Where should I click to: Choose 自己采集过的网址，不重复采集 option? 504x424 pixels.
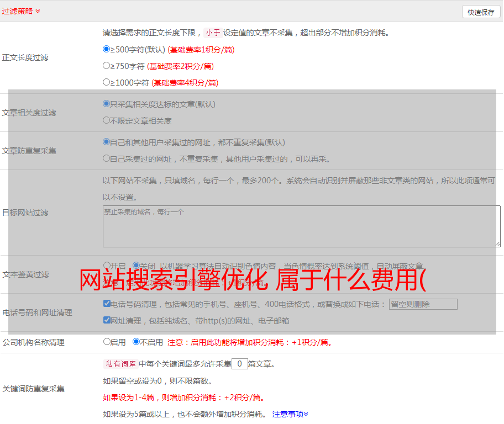coord(107,158)
